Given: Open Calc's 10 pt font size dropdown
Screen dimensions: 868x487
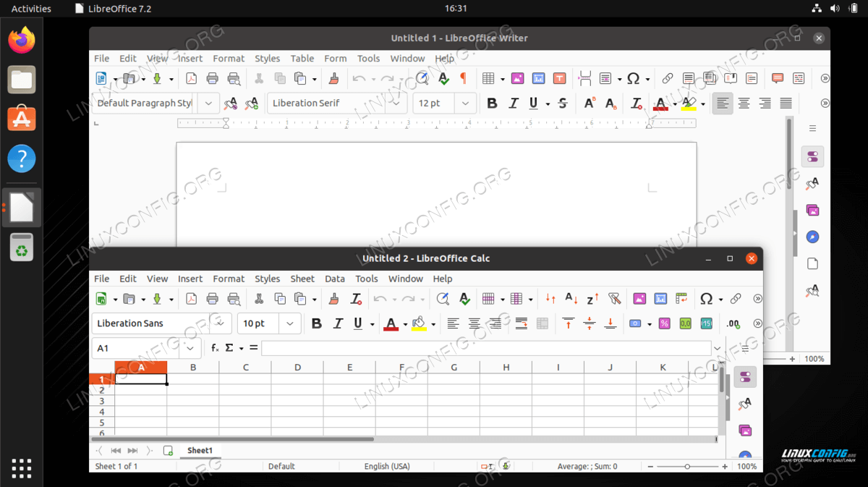Looking at the screenshot, I should pos(290,323).
